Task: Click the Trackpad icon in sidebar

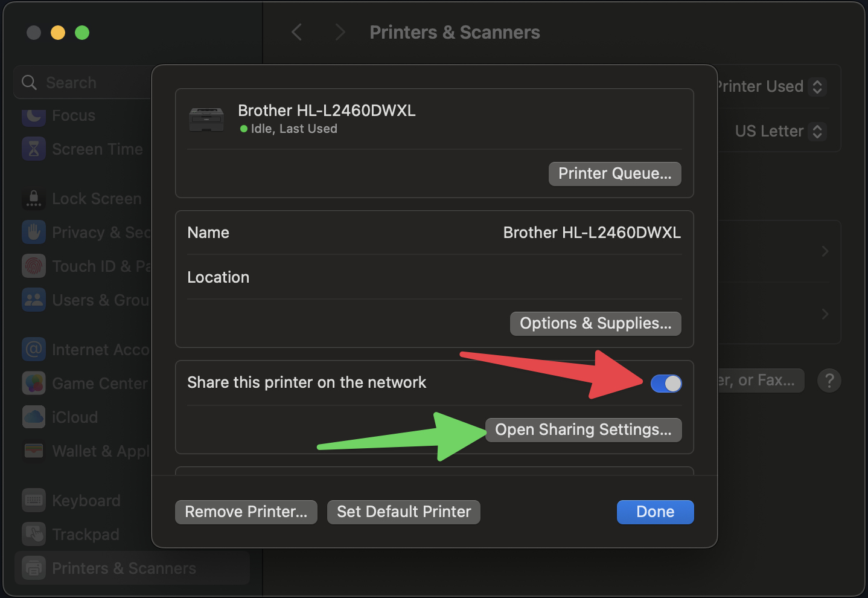Action: pos(34,534)
